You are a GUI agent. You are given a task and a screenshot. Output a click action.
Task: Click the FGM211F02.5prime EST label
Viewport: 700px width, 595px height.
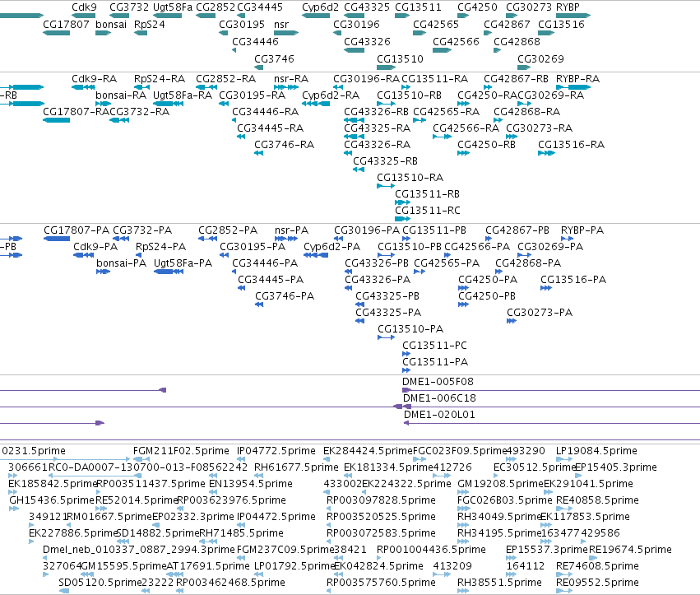[181, 451]
